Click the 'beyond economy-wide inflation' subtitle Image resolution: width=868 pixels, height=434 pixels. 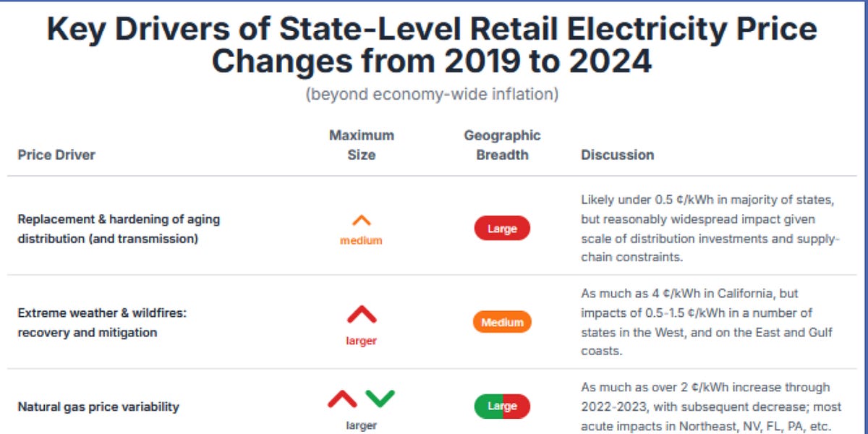point(432,94)
